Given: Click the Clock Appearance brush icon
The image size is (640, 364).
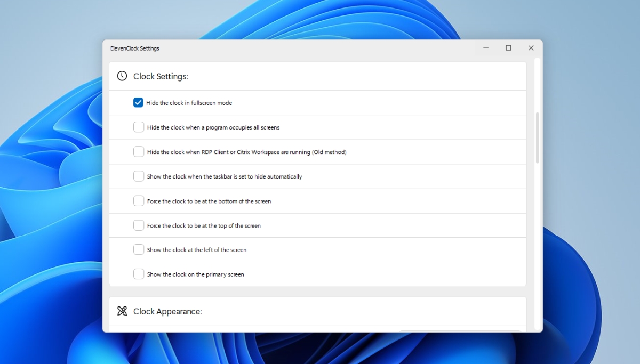Looking at the screenshot, I should [x=122, y=311].
